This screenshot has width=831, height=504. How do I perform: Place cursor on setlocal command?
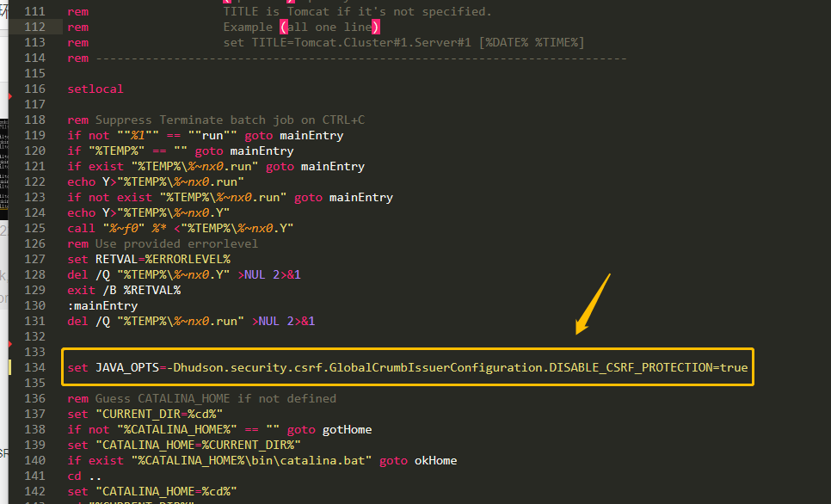click(95, 89)
